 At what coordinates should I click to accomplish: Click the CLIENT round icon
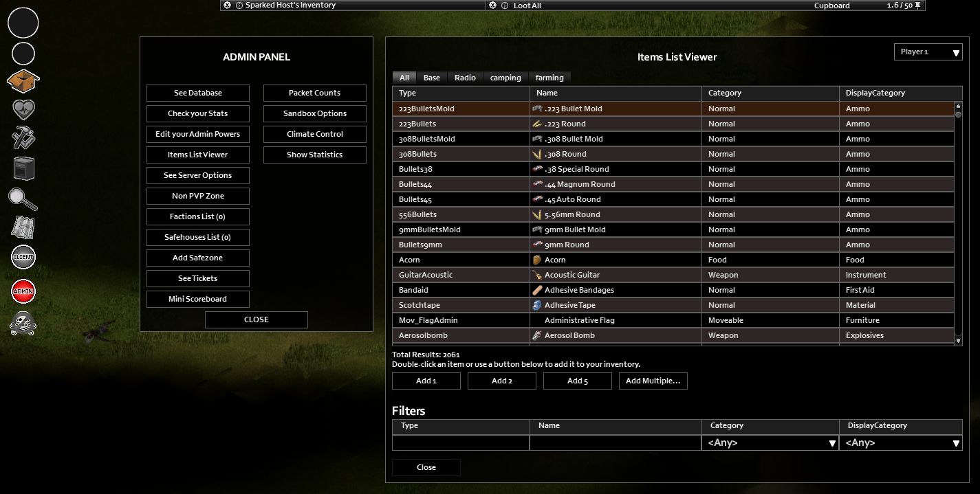coord(23,257)
